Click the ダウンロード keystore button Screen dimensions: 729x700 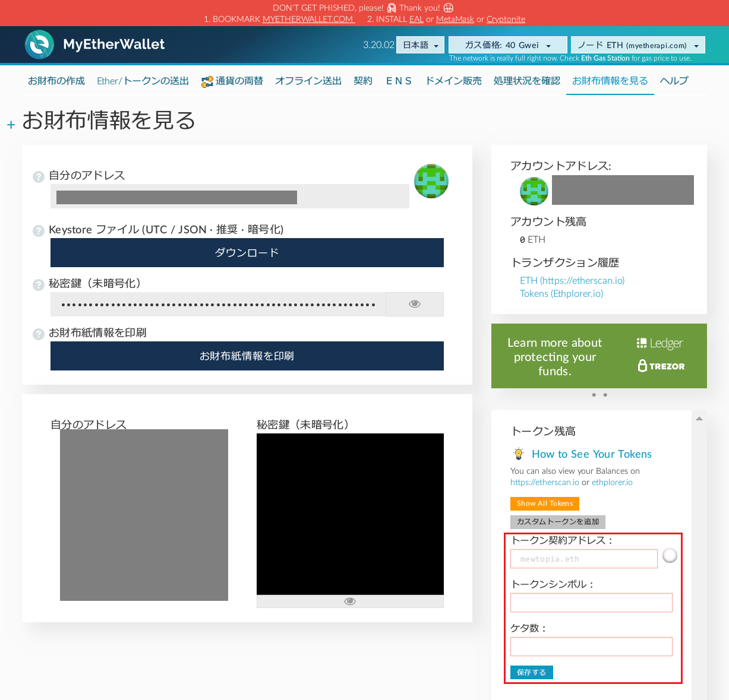[247, 253]
